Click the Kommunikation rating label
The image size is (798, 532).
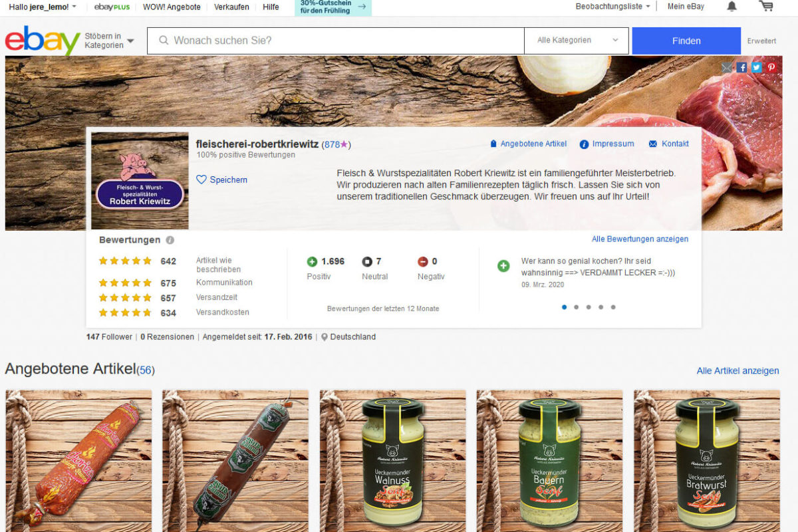pos(224,283)
